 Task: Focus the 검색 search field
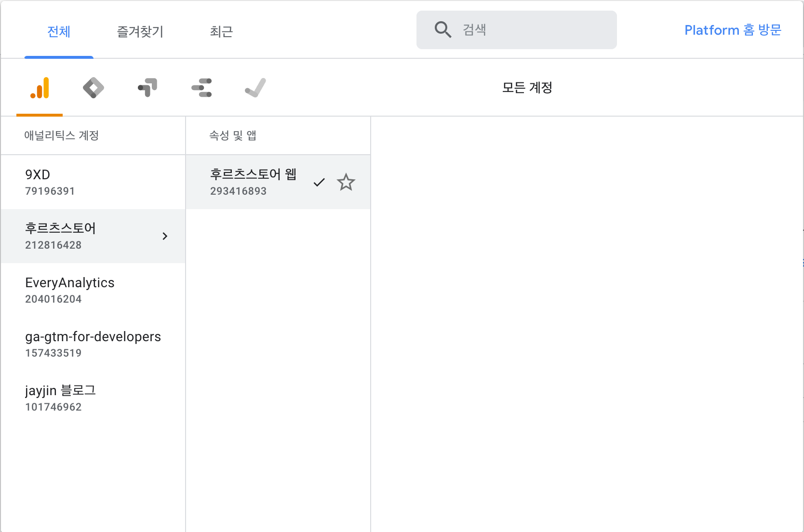click(x=517, y=30)
